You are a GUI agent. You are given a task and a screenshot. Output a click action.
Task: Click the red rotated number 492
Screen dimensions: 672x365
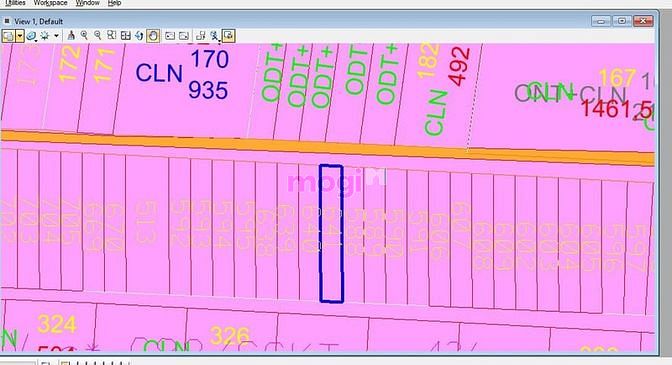(459, 66)
